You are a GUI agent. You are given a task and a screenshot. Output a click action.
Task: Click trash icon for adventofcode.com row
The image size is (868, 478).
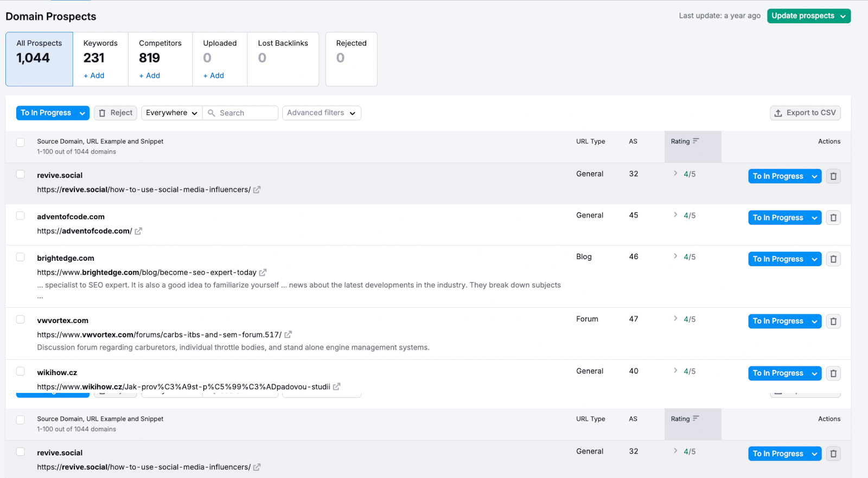pyautogui.click(x=833, y=218)
